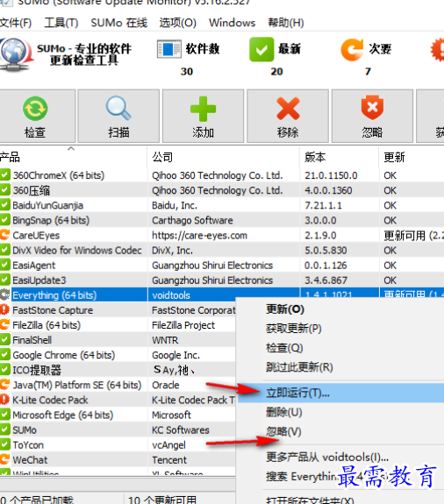Click orange update icon of Java(TM) row
This screenshot has height=504, width=444.
5,385
